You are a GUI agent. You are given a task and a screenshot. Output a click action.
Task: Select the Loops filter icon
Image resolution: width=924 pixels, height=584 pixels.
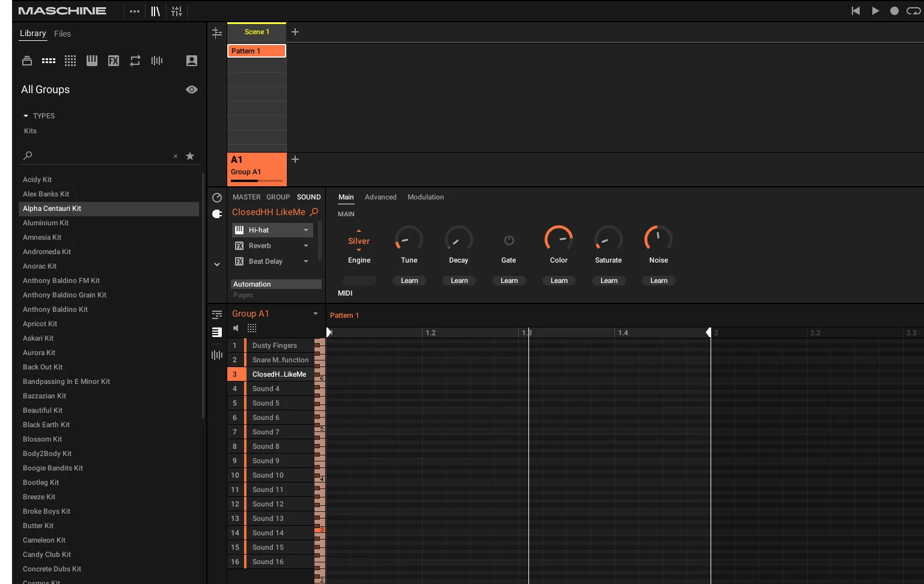pos(135,61)
